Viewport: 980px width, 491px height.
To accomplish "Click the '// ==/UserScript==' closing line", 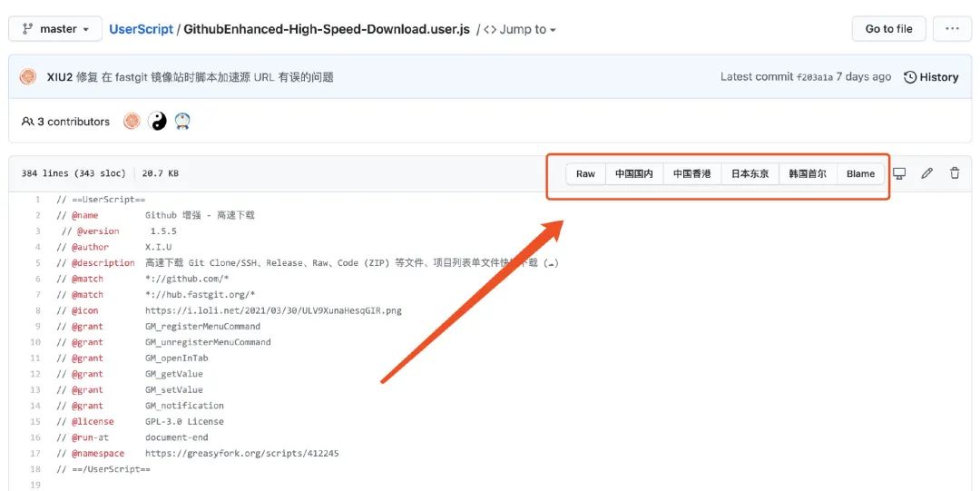I will pyautogui.click(x=103, y=469).
